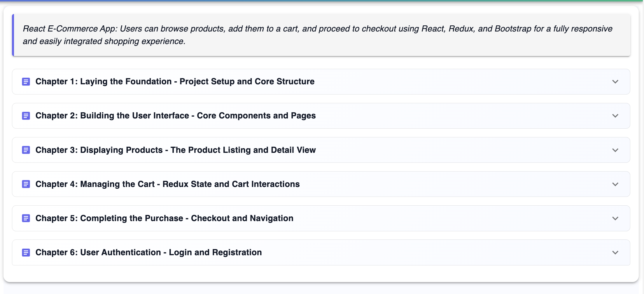Click the document icon beside Chapter 5
644x294 pixels.
pos(26,218)
